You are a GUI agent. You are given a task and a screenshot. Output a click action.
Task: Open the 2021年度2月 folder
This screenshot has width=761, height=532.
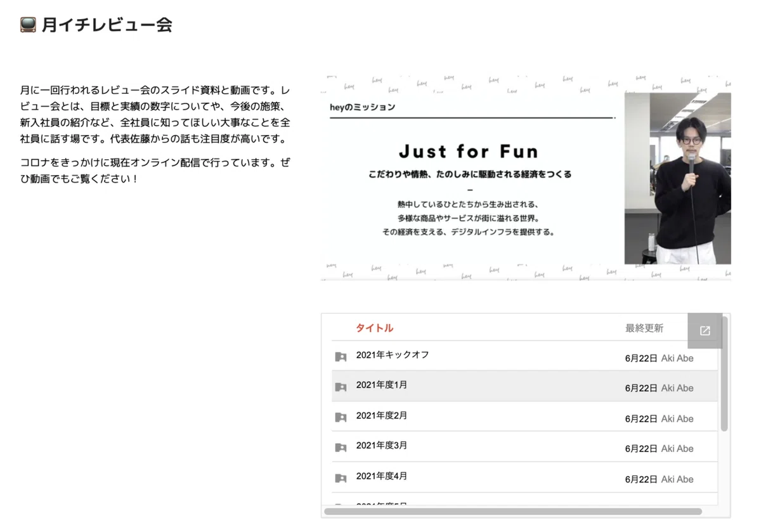[x=382, y=415]
